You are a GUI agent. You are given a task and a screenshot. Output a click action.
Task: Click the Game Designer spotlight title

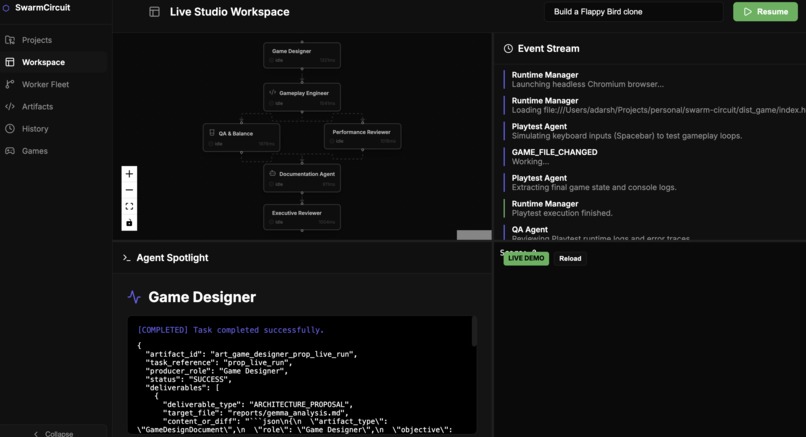tap(202, 297)
